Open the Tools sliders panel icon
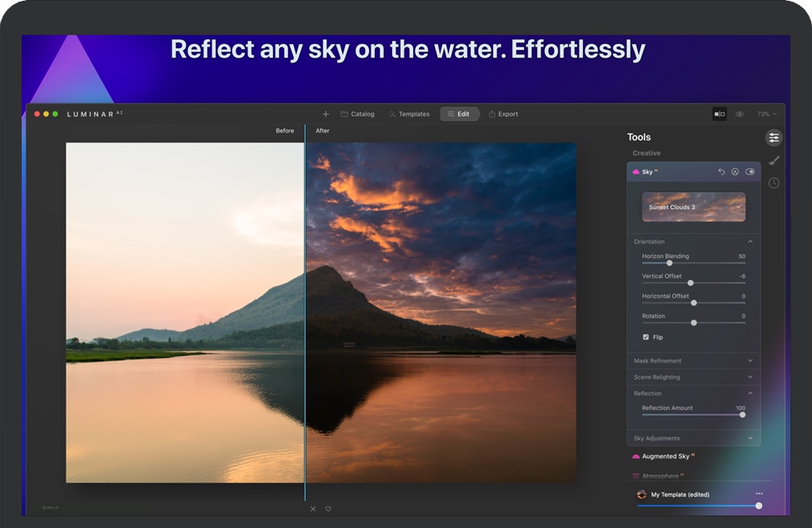The width and height of the screenshot is (812, 528). pos(774,137)
